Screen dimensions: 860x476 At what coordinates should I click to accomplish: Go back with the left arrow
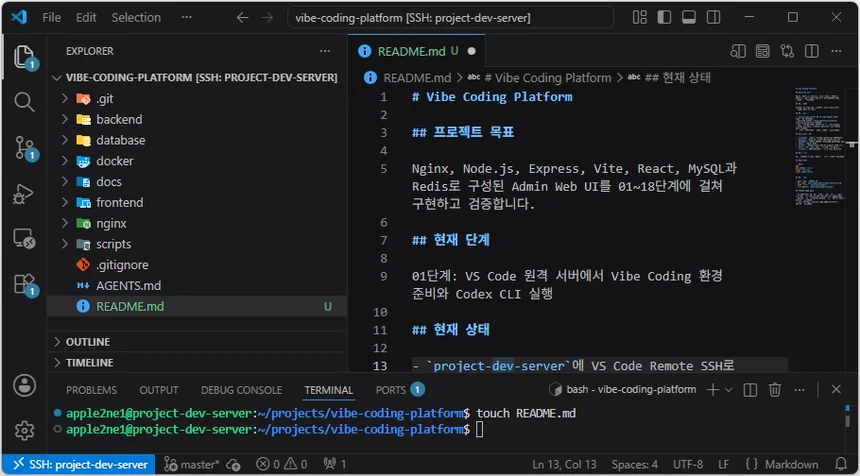[242, 18]
